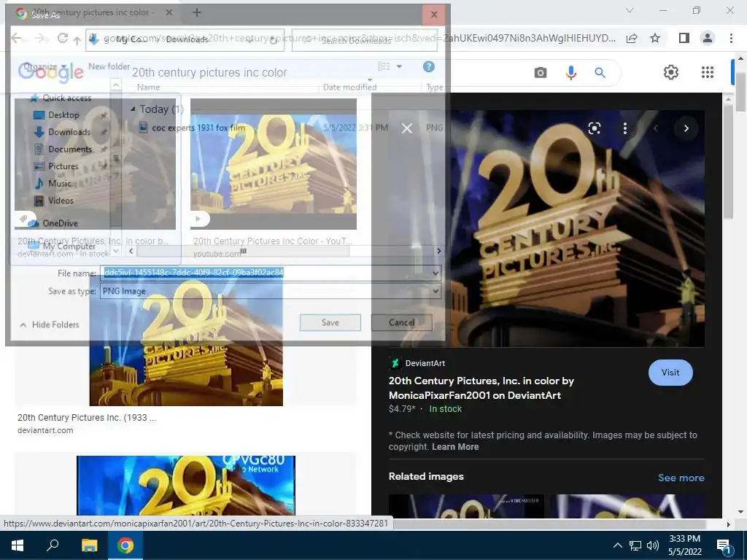747x560 pixels.
Task: Open the view options dropdown arrow in Save As
Action: (x=399, y=66)
